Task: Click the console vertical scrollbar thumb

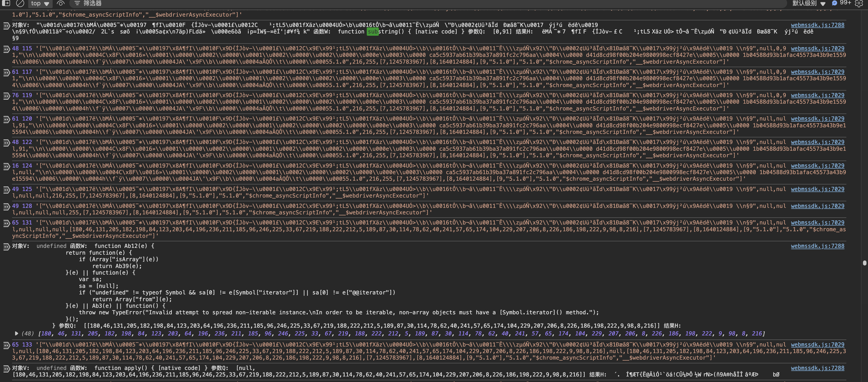Action: point(865,263)
